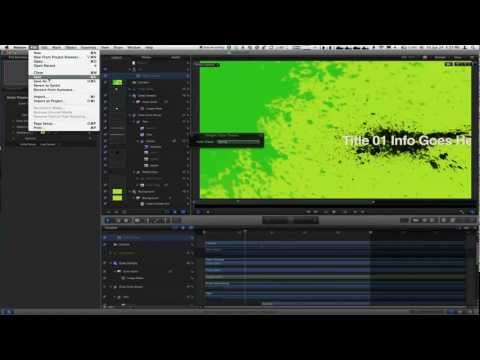
Task: Open the Motion application menu
Action: pos(20,47)
